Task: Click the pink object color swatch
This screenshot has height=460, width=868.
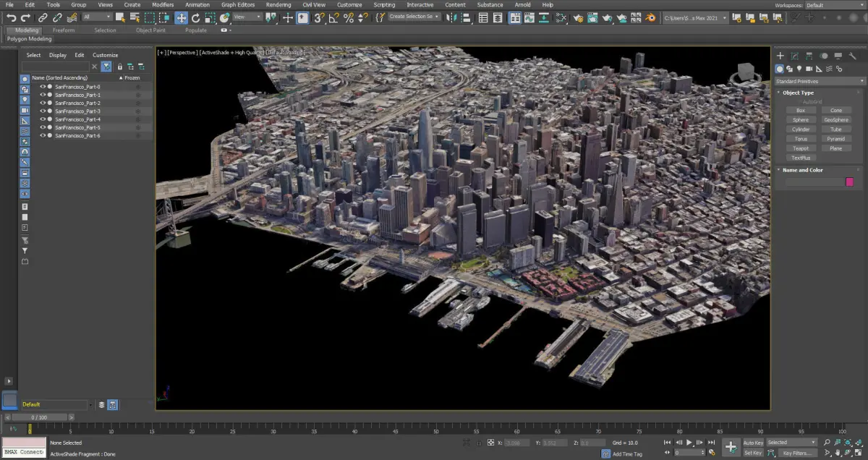Action: 850,182
